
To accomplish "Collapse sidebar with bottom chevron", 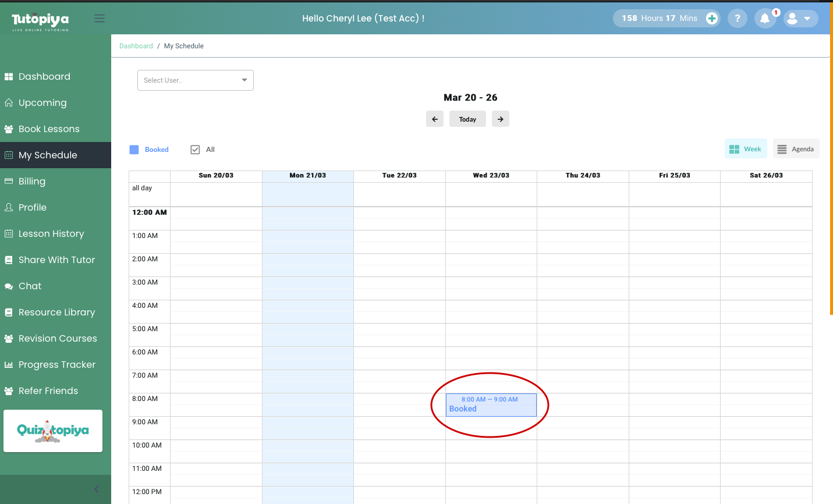I will [x=97, y=489].
